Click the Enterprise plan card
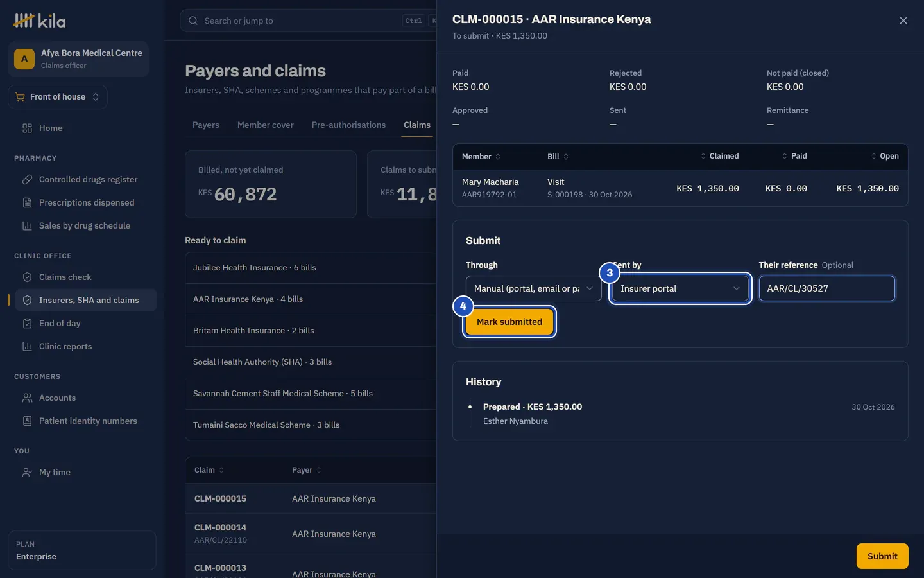The height and width of the screenshot is (578, 924). tap(82, 550)
